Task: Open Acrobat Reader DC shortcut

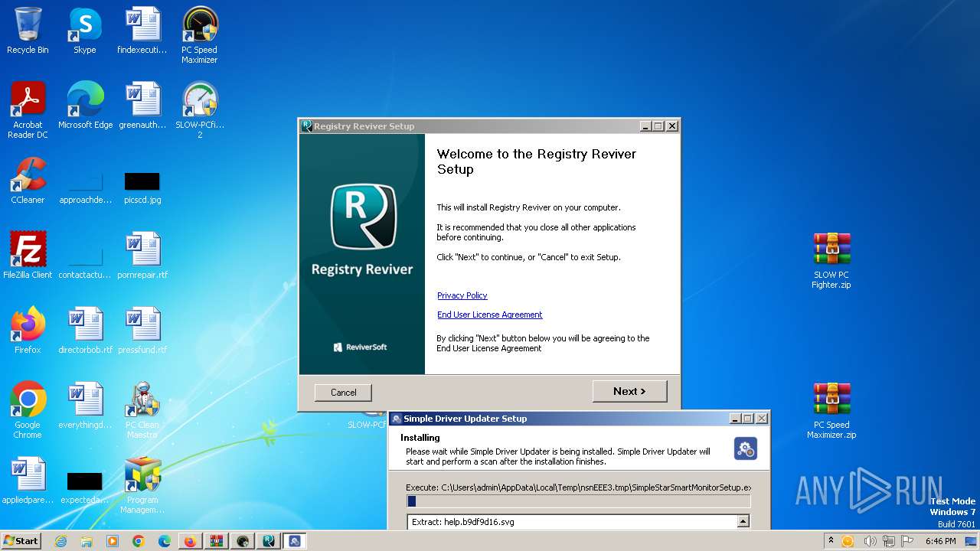Action: tap(28, 111)
